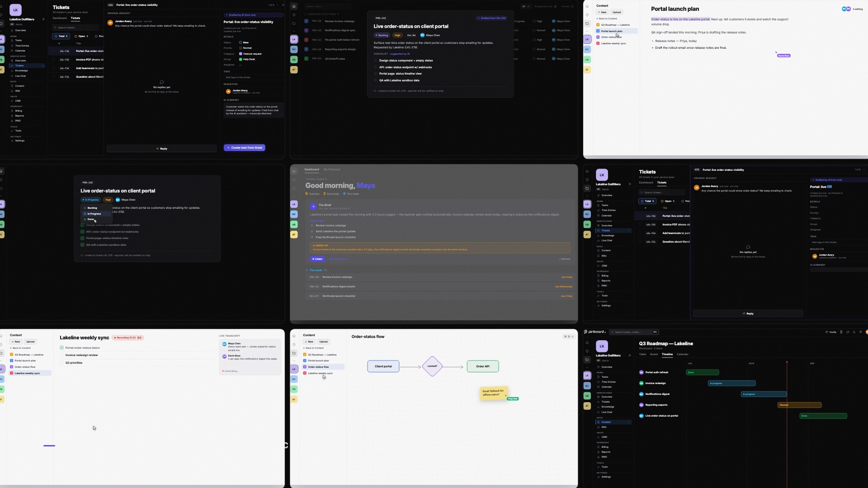Click the avatar beside Portal auth refresh in timeline

click(x=641, y=372)
